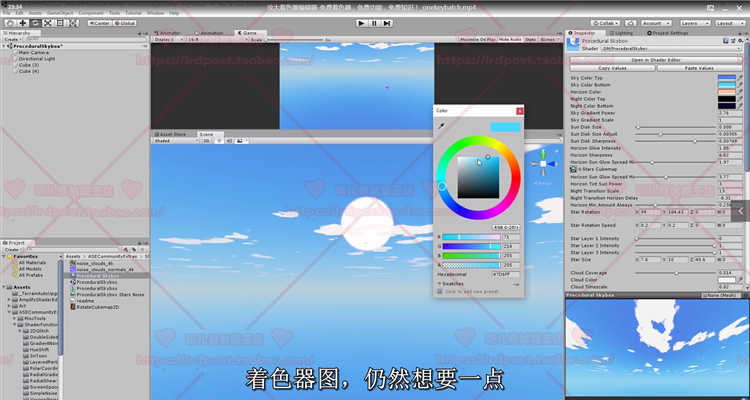The width and height of the screenshot is (750, 400).
Task: Open the side panel arrow handle
Action: click(740, 211)
